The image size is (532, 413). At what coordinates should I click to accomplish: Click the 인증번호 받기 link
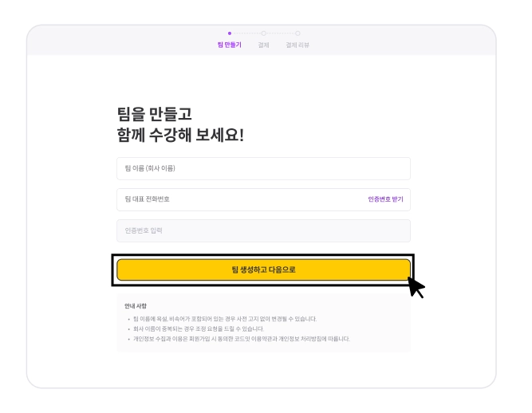(386, 199)
